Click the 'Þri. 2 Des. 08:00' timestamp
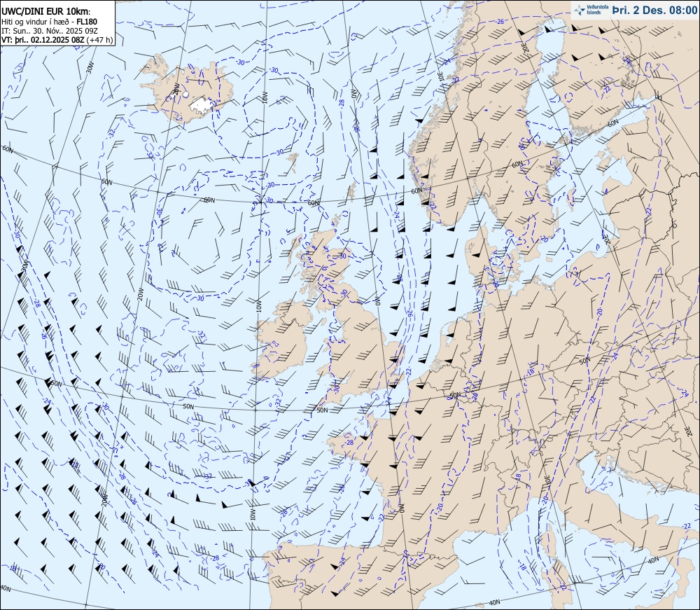The height and width of the screenshot is (610, 700). click(x=654, y=11)
